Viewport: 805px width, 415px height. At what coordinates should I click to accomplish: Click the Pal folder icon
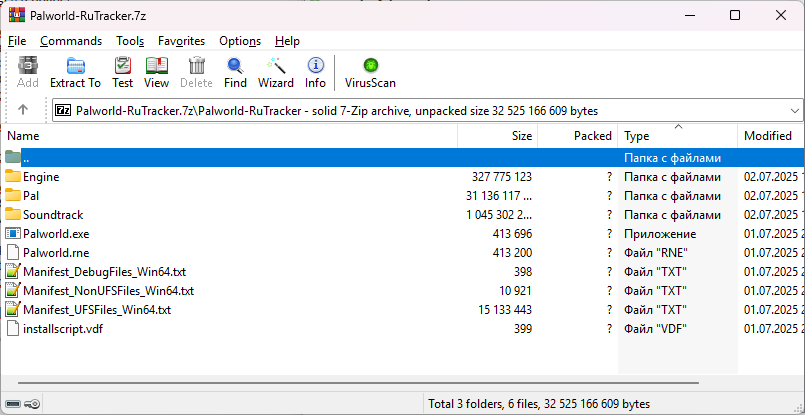pos(13,196)
